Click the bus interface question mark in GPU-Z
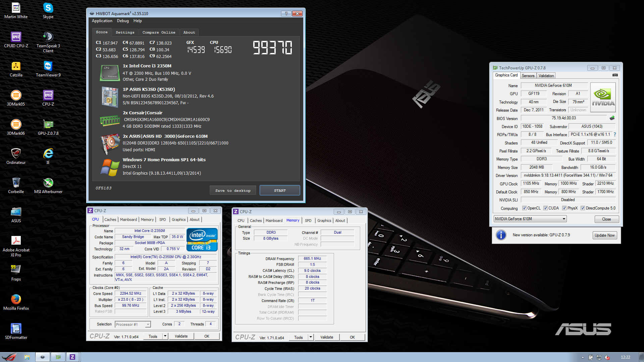The image size is (644, 362). click(615, 134)
